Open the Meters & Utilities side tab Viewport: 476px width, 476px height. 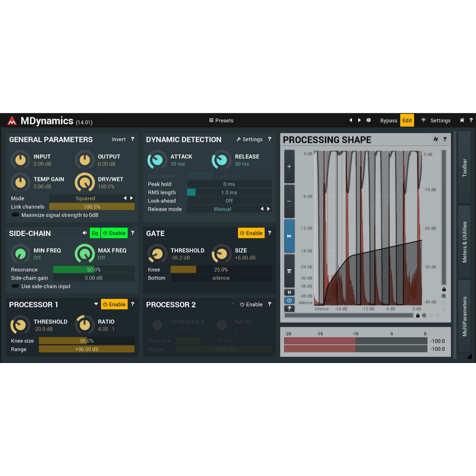(464, 242)
